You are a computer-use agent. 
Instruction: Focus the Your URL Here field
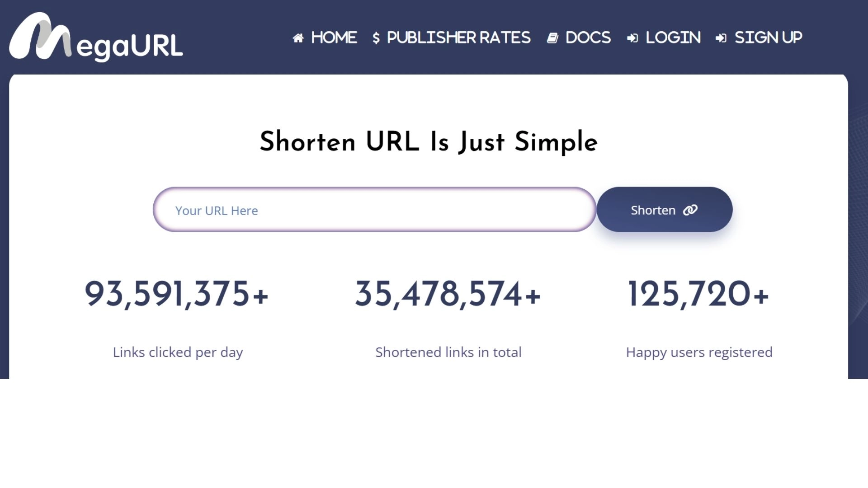(374, 210)
